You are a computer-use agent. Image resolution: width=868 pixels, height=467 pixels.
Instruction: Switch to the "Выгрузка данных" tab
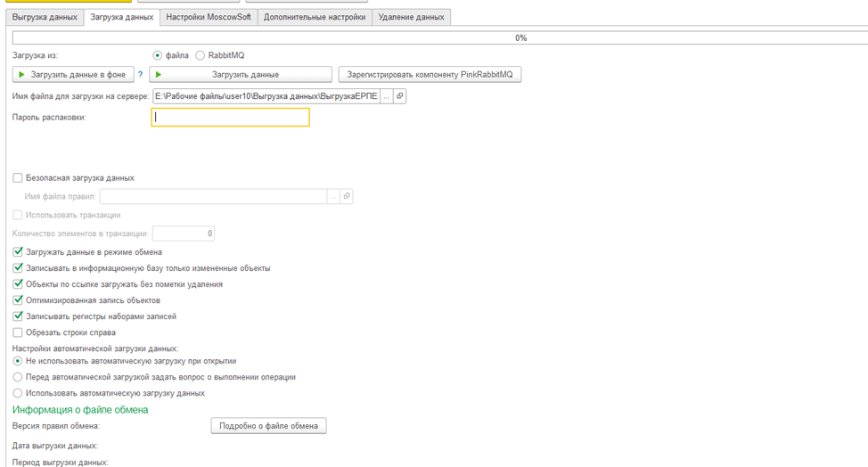pos(45,17)
